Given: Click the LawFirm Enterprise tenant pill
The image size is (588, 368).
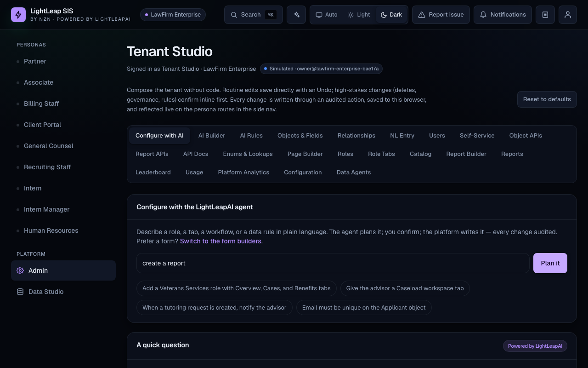Looking at the screenshot, I should [173, 15].
